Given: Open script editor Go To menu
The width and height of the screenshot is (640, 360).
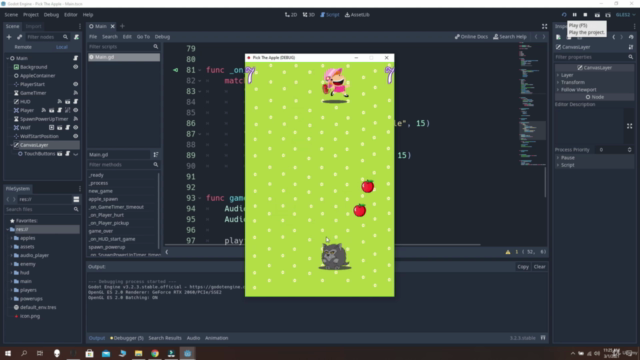Looking at the screenshot, I should 143,37.
